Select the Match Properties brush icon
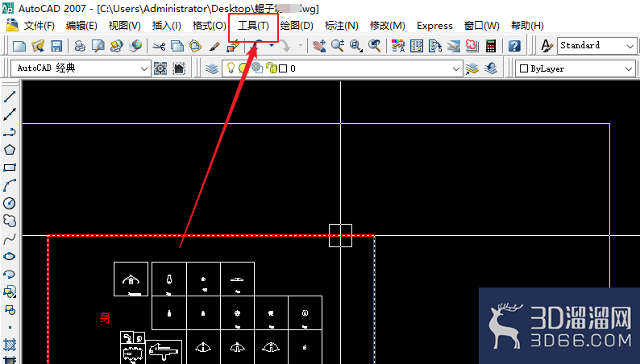 click(x=214, y=46)
